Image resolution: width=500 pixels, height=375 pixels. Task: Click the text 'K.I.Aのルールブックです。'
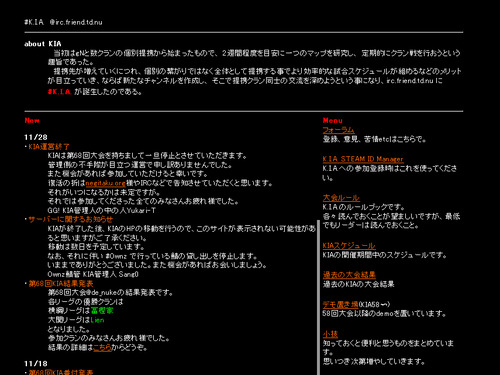tap(364, 207)
